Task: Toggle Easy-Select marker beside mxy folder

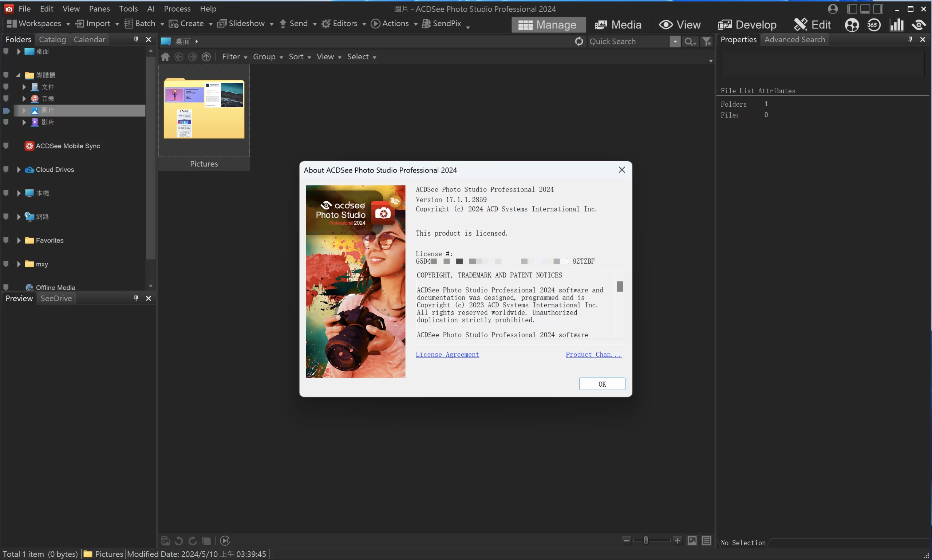Action: (x=6, y=264)
